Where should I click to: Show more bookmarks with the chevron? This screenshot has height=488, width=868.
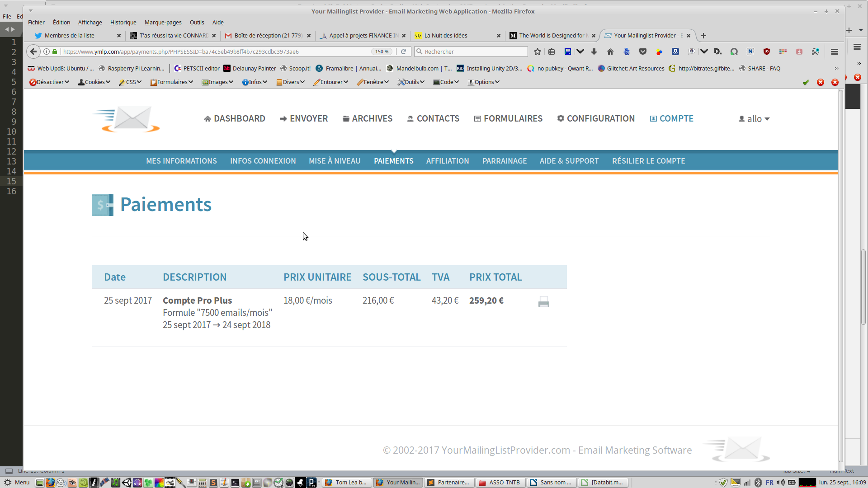[x=836, y=68]
